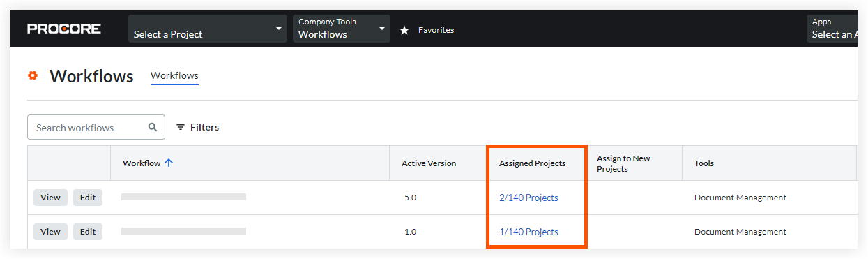Open the Filters panel
Image resolution: width=868 pixels, height=259 pixels.
197,127
